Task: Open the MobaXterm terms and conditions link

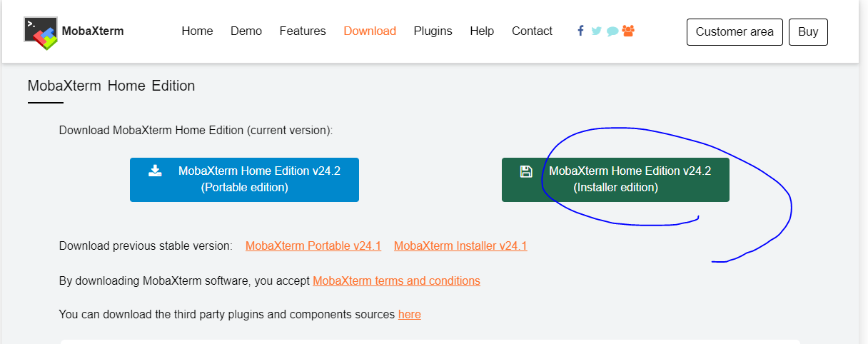Action: (x=396, y=280)
